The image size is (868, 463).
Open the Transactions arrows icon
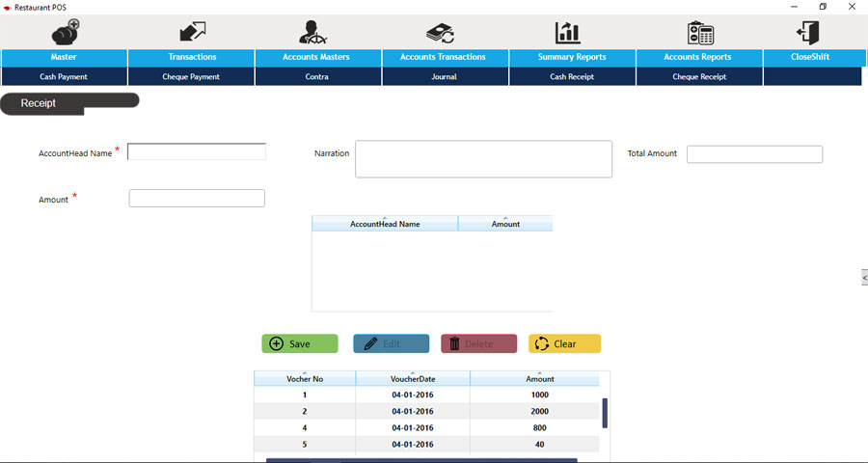pos(192,32)
